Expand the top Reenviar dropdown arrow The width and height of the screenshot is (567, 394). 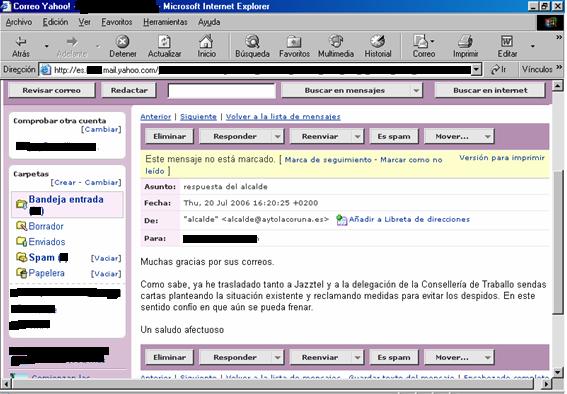(x=357, y=137)
